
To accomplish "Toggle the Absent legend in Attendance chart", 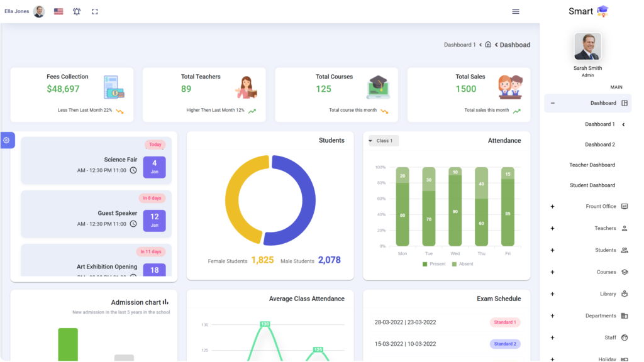I will click(x=462, y=264).
